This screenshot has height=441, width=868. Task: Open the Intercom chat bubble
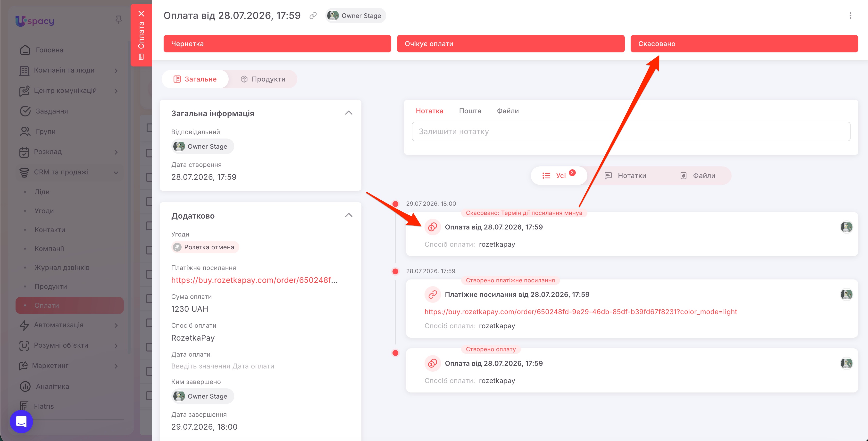coord(21,422)
